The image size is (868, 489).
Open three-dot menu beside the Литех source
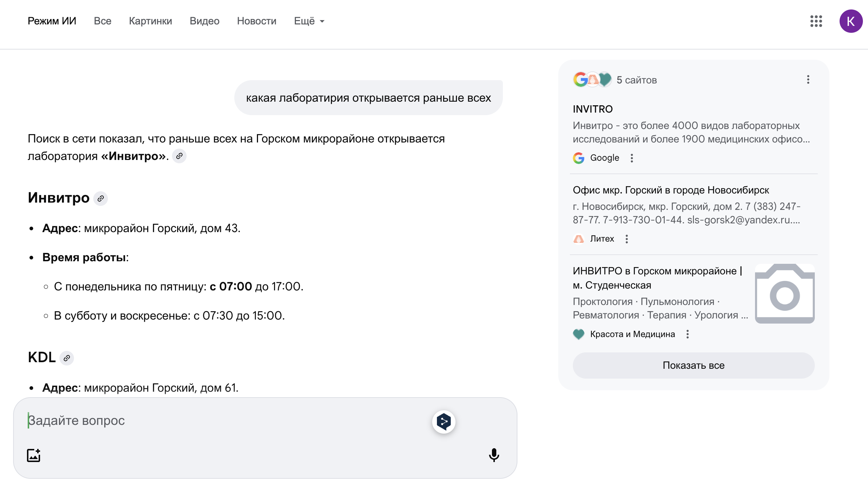pos(627,239)
